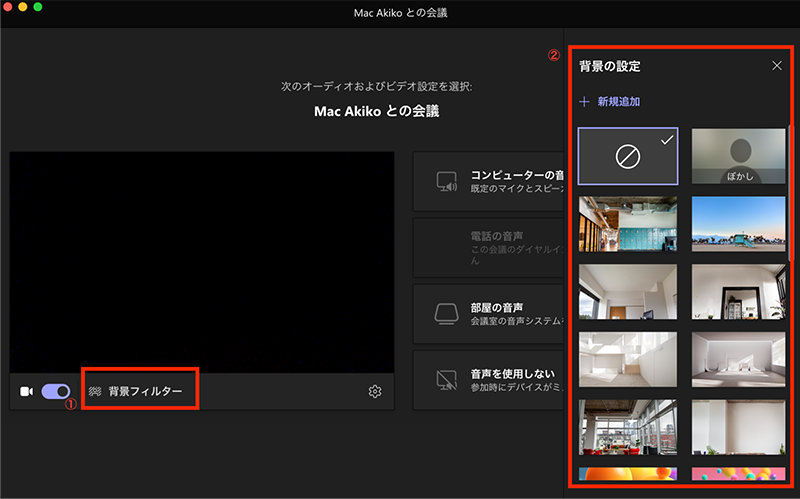
Task: Click the macOS green fullscreen button
Action: (x=38, y=7)
